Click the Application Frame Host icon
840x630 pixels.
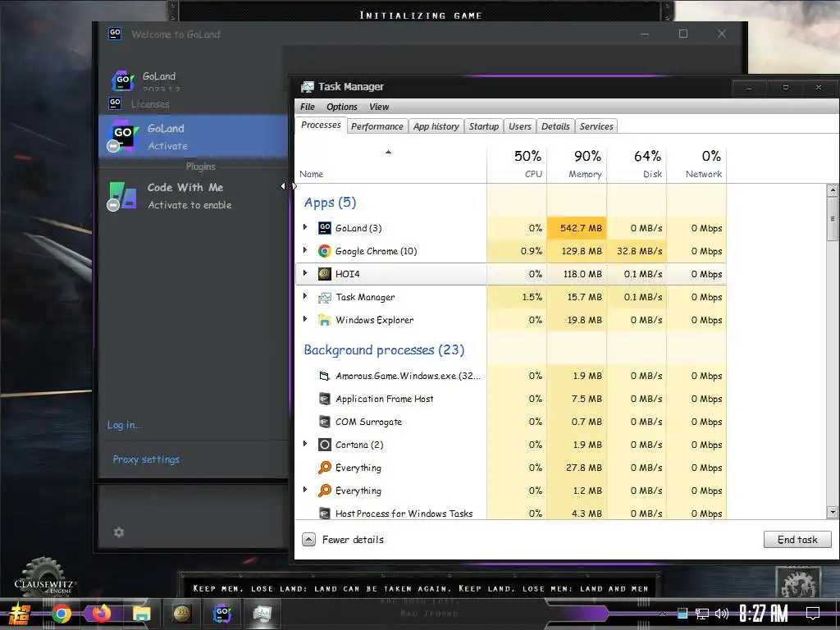point(325,399)
